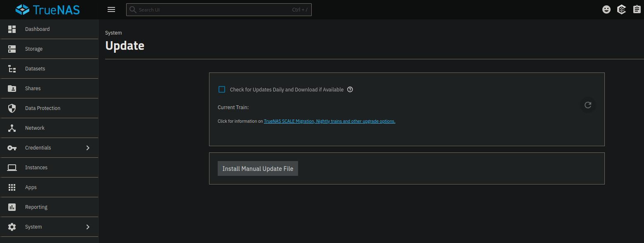Viewport: 644px width, 243px height.
Task: Click Install Manual Update File button
Action: click(258, 168)
